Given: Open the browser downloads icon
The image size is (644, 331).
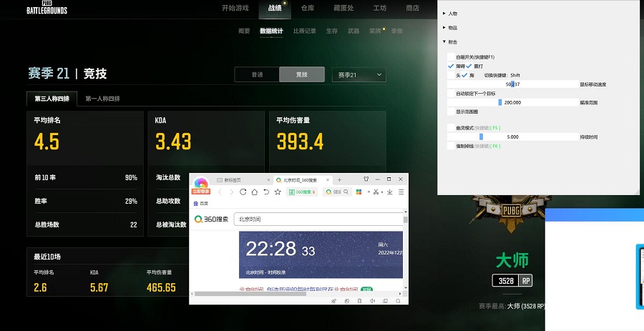Looking at the screenshot, I should (390, 192).
